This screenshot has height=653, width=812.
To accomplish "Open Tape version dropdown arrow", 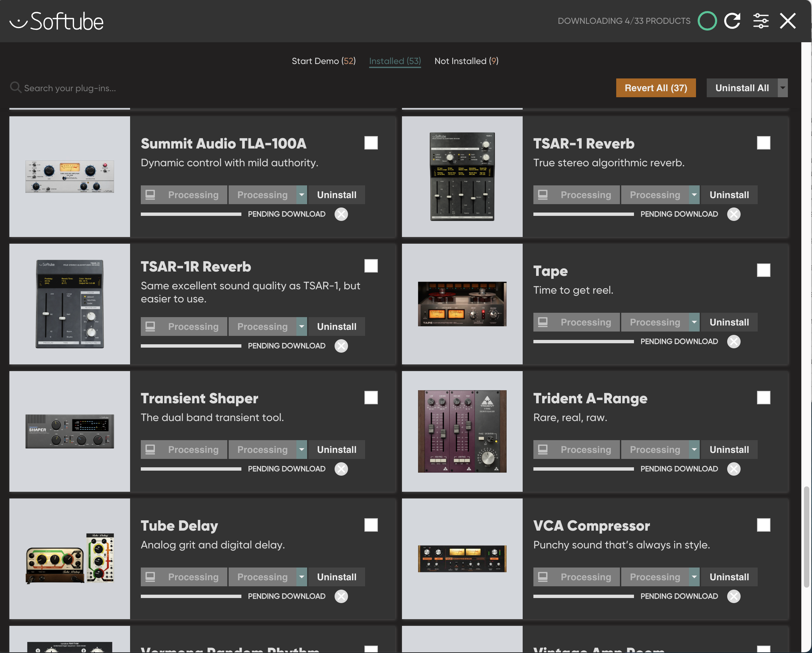I will pos(694,322).
